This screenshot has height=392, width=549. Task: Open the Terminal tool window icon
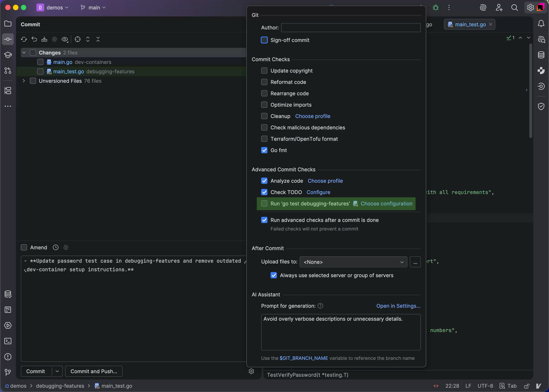8,341
